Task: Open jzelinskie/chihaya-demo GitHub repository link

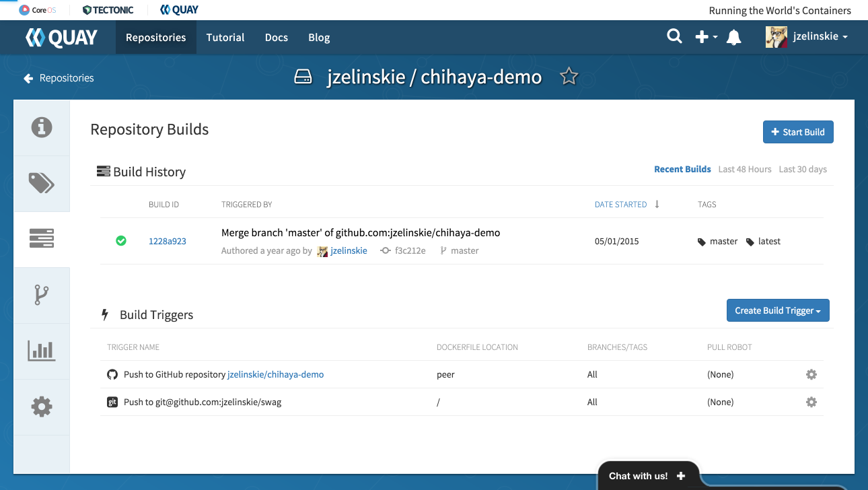Action: [x=276, y=374]
